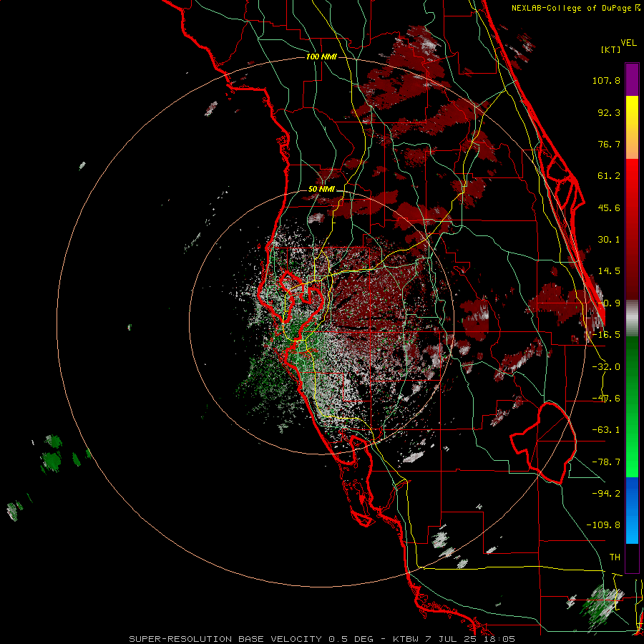The width and height of the screenshot is (644, 644).
Task: Click the 61.2 scale value
Action: pyautogui.click(x=609, y=176)
